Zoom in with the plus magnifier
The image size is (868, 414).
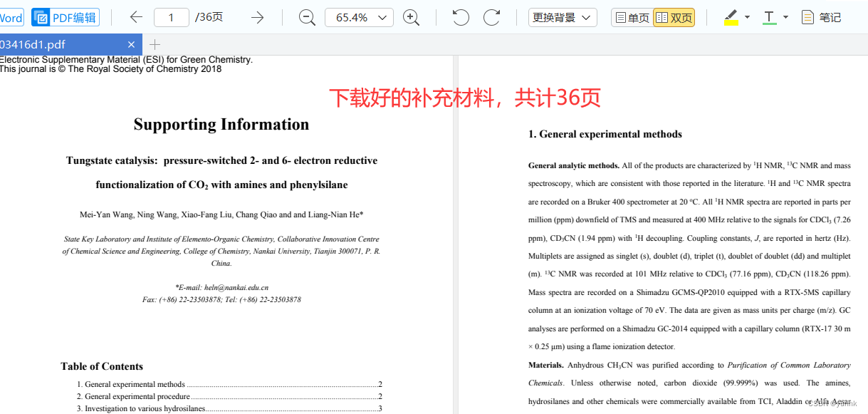coord(411,17)
